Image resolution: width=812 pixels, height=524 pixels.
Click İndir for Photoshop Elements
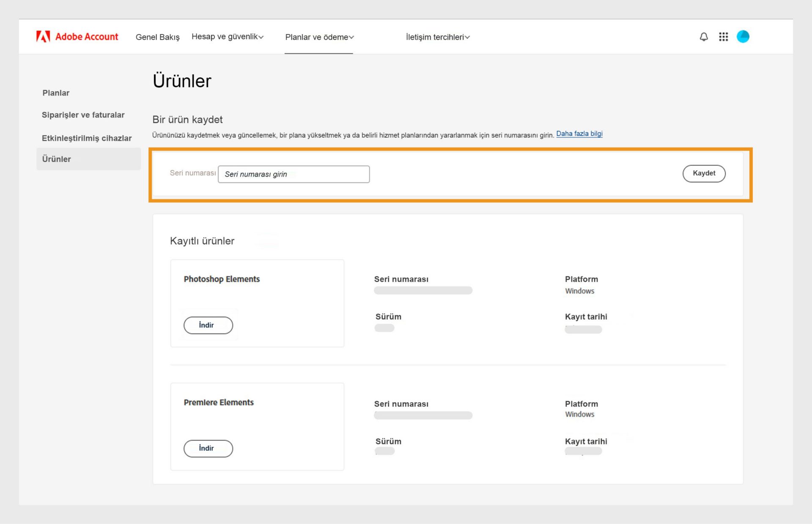tap(208, 325)
